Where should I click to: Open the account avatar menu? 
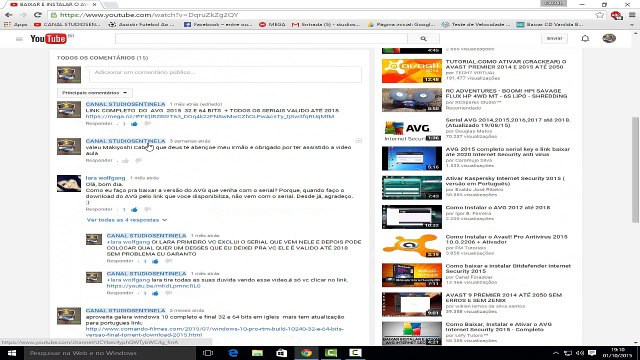[x=609, y=38]
